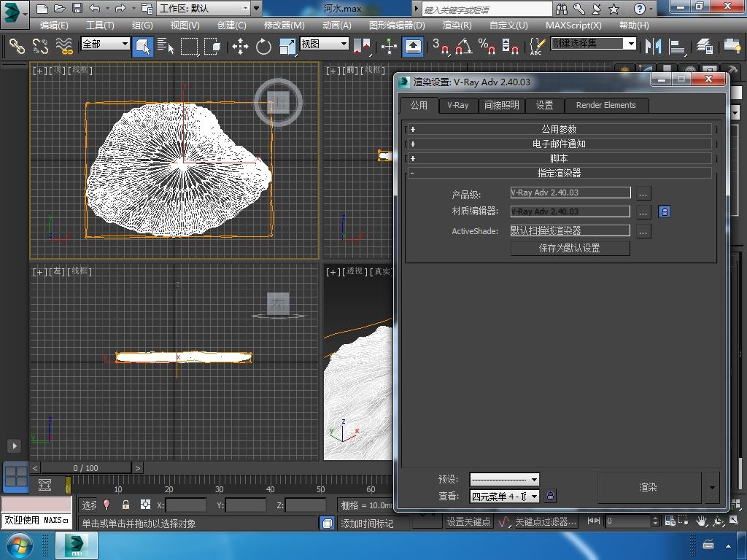Toggle Keyboard Shortcut Override button
Viewport: 747px width, 560px height.
click(x=413, y=46)
